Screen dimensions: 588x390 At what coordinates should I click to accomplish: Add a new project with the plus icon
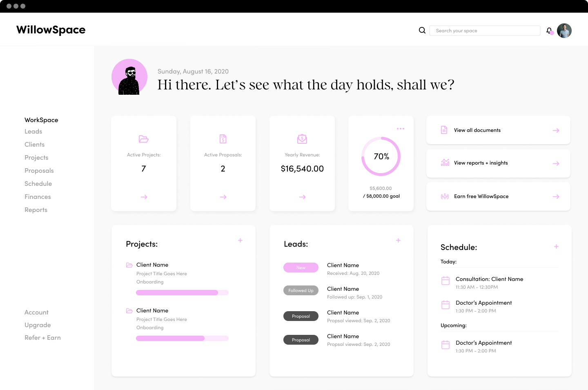(240, 241)
